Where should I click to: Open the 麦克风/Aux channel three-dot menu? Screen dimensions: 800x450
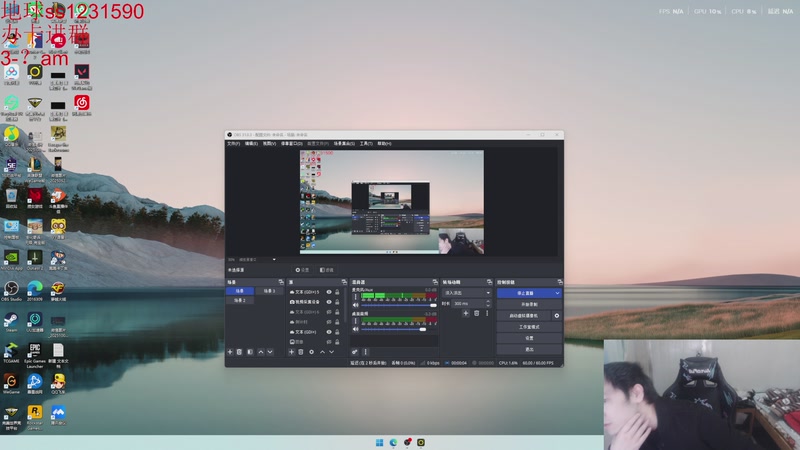[356, 296]
